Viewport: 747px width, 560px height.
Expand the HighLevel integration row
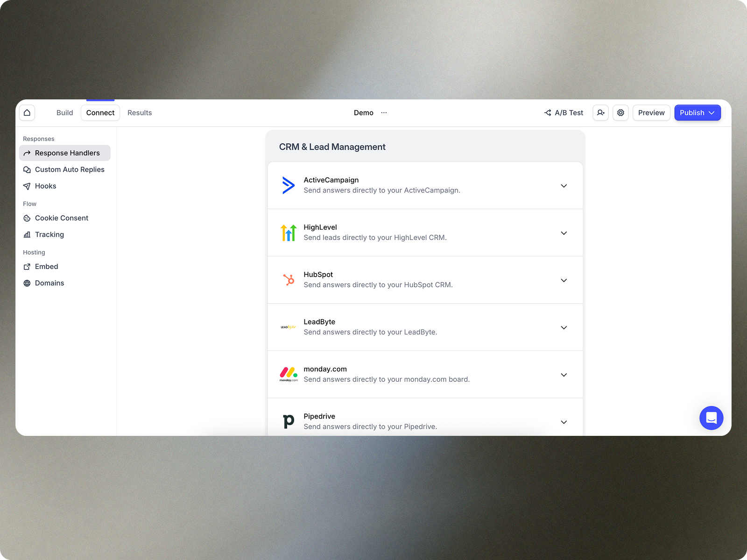tap(564, 233)
